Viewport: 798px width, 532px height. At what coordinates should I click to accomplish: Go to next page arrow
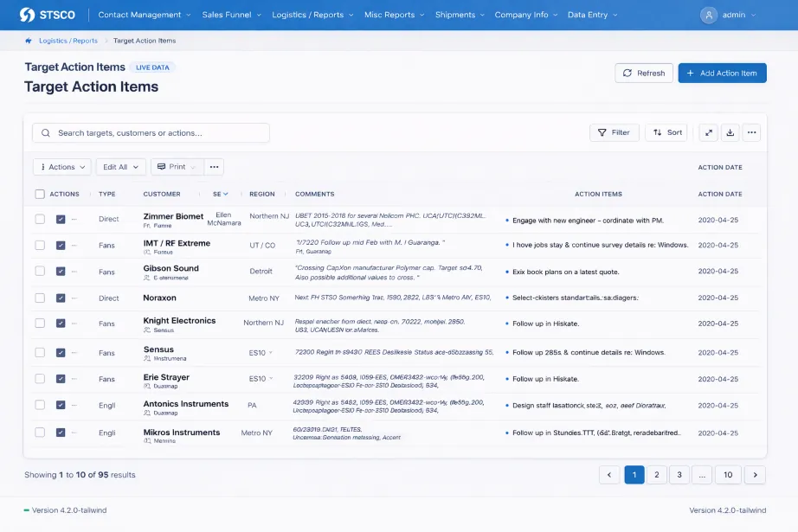coord(756,475)
